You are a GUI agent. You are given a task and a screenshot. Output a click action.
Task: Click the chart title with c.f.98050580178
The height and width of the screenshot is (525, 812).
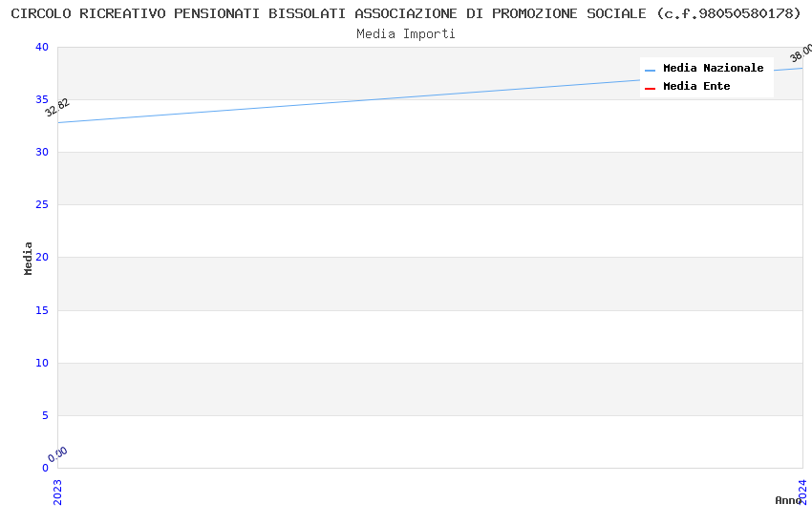406,13
